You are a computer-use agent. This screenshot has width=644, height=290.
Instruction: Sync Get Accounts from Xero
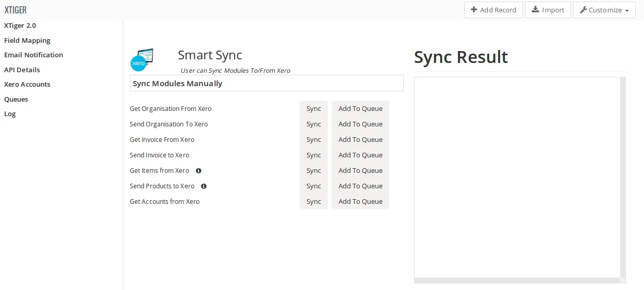[x=314, y=202]
